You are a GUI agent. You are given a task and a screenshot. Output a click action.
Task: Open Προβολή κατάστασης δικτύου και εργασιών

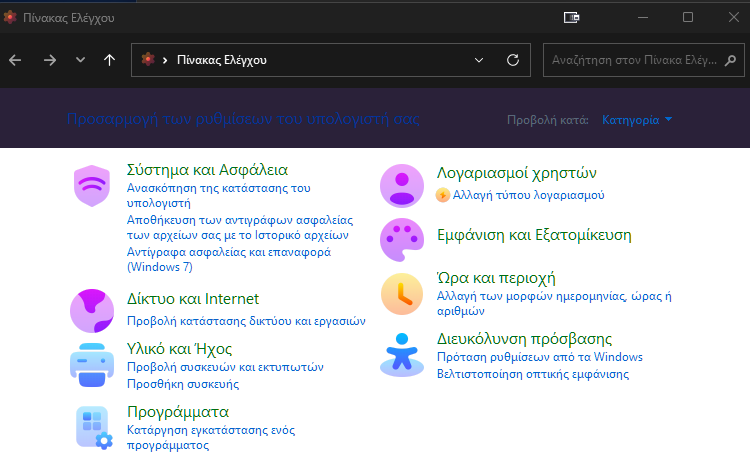(x=246, y=321)
